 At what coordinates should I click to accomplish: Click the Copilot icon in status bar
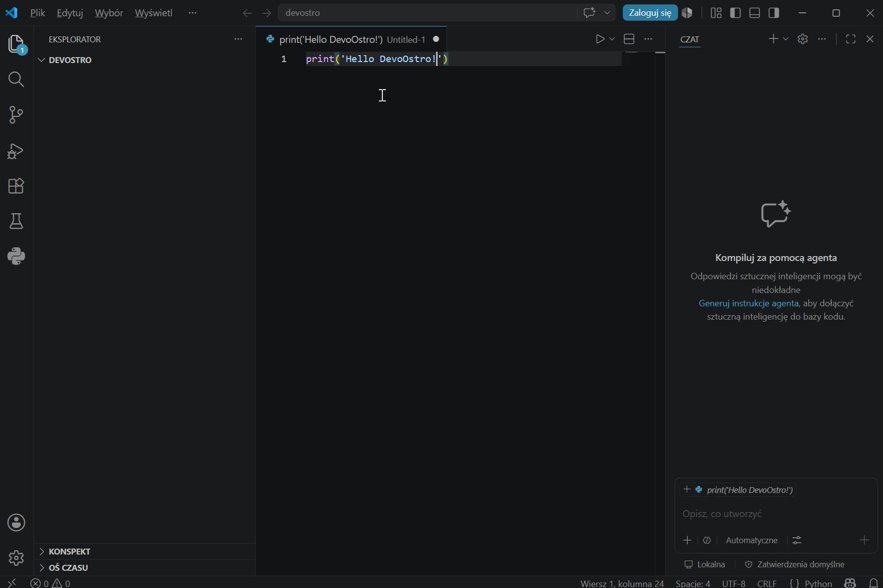850,583
